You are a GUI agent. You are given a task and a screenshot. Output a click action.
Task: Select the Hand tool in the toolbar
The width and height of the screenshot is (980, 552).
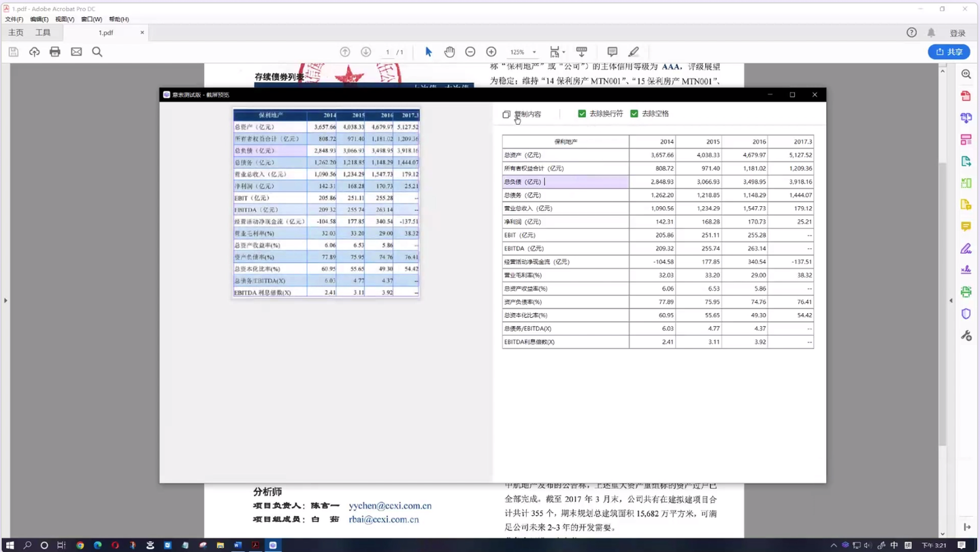pyautogui.click(x=449, y=52)
